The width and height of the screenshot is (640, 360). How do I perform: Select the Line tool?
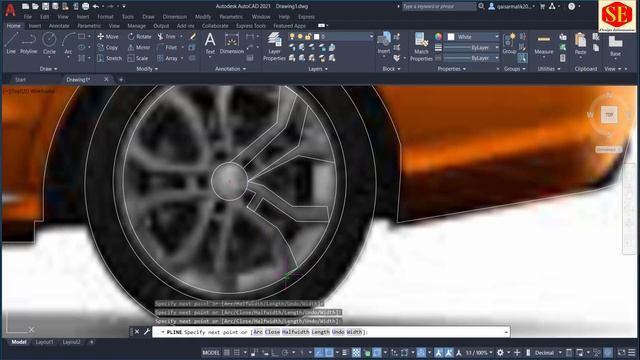coord(11,43)
